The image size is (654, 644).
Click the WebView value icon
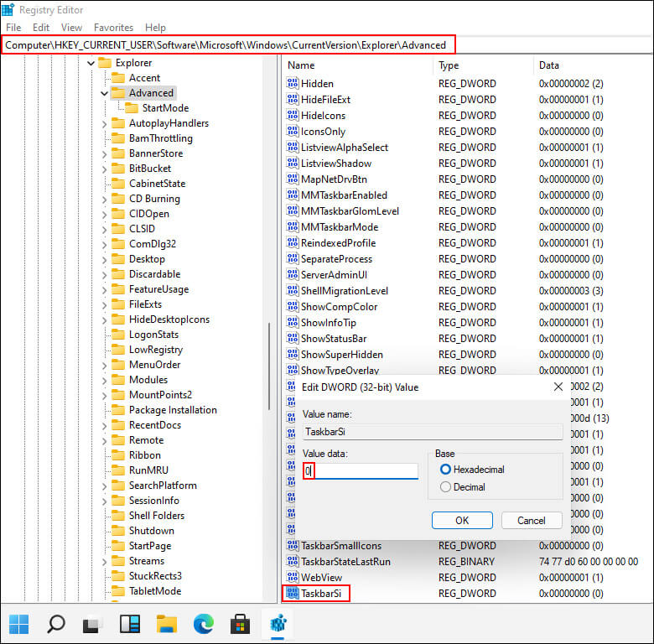pyautogui.click(x=293, y=577)
